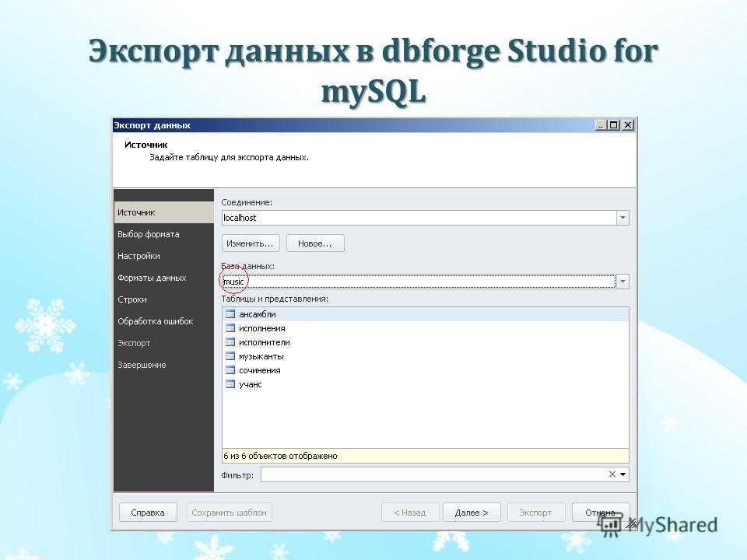The width and height of the screenshot is (747, 560).
Task: Select the Источник step in the sidebar
Action: point(164,212)
